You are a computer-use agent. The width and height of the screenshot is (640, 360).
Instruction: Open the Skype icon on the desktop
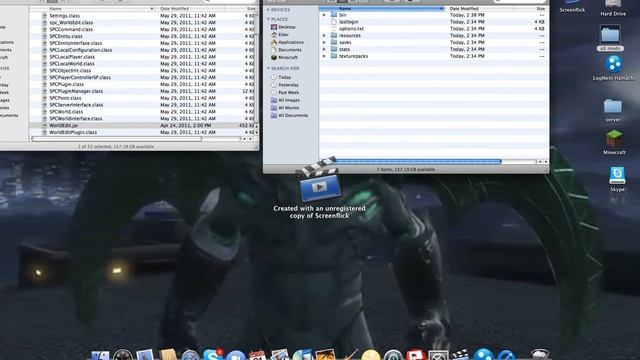click(617, 179)
